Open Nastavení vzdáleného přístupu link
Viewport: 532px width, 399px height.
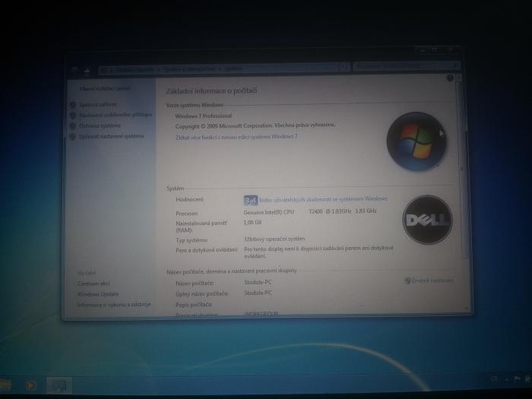pos(116,115)
